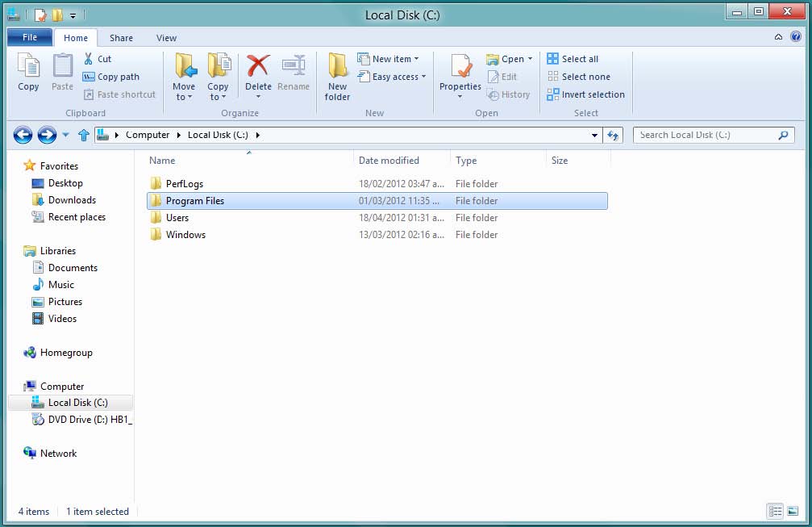Click the Search Local Disk field
Viewport: 812px width, 527px height.
click(705, 136)
